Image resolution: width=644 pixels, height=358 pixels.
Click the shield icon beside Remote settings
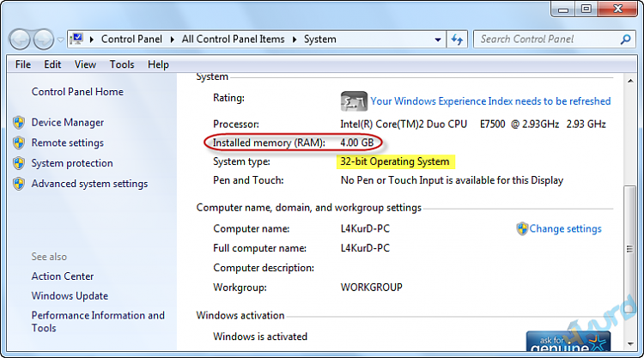pyautogui.click(x=19, y=143)
